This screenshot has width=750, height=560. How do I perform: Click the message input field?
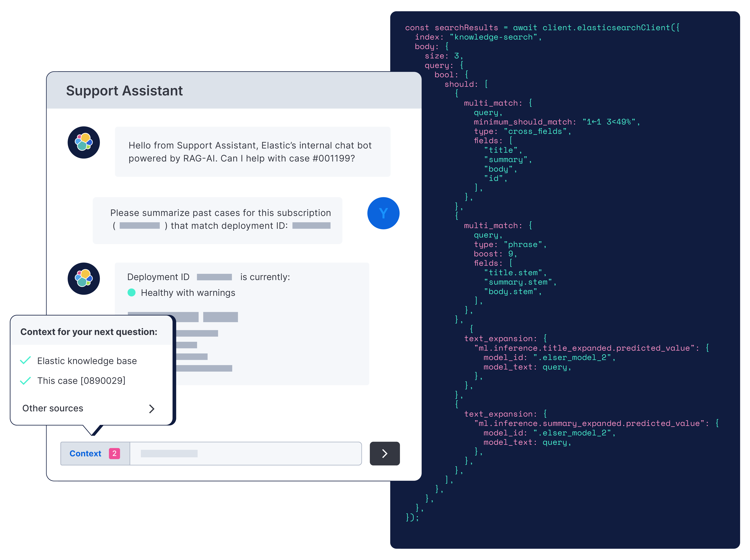point(246,453)
